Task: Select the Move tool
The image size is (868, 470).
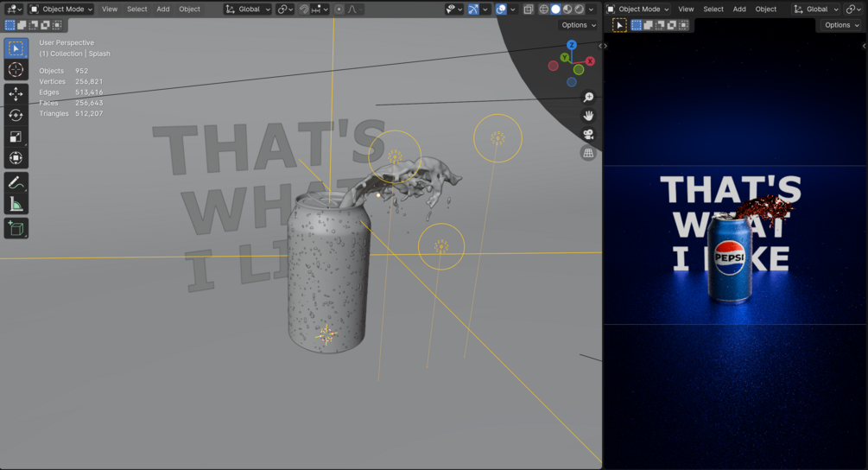Action: (x=16, y=94)
